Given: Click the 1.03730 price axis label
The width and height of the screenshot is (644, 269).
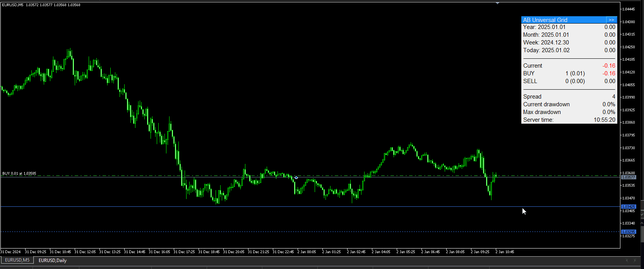Looking at the screenshot, I should coord(629,148).
